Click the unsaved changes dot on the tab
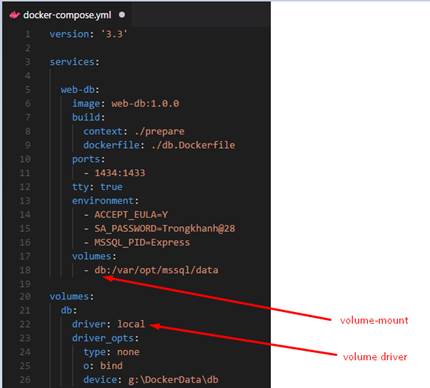This screenshot has height=388, width=430. (122, 15)
